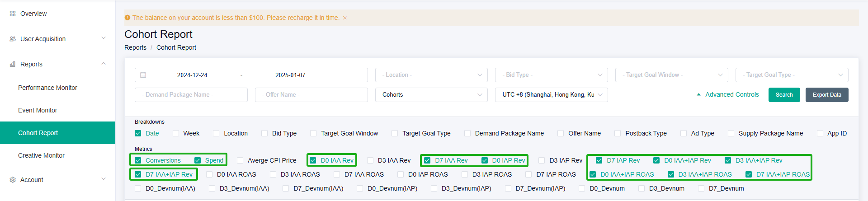The width and height of the screenshot is (868, 201).
Task: Go to Creative Monitor page
Action: pyautogui.click(x=41, y=155)
